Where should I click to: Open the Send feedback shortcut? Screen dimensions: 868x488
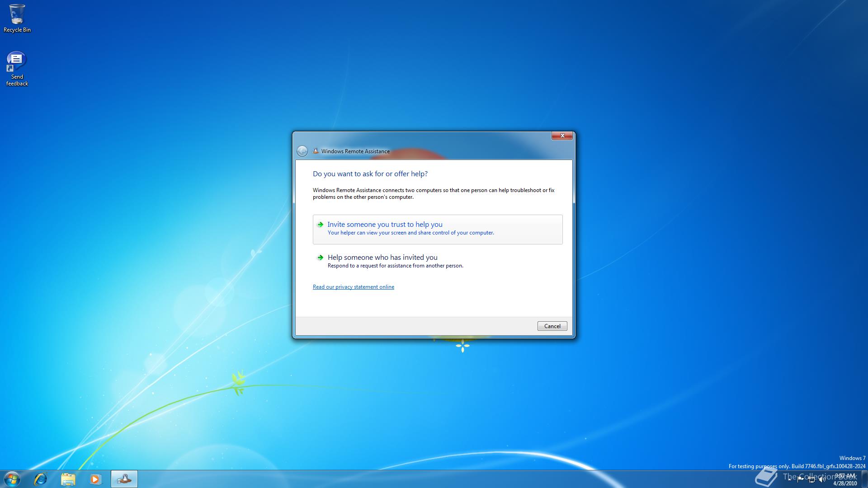coord(17,69)
